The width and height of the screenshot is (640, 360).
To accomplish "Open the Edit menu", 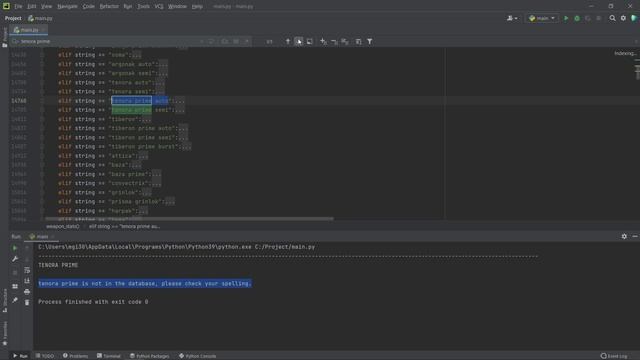I will 31,7.
